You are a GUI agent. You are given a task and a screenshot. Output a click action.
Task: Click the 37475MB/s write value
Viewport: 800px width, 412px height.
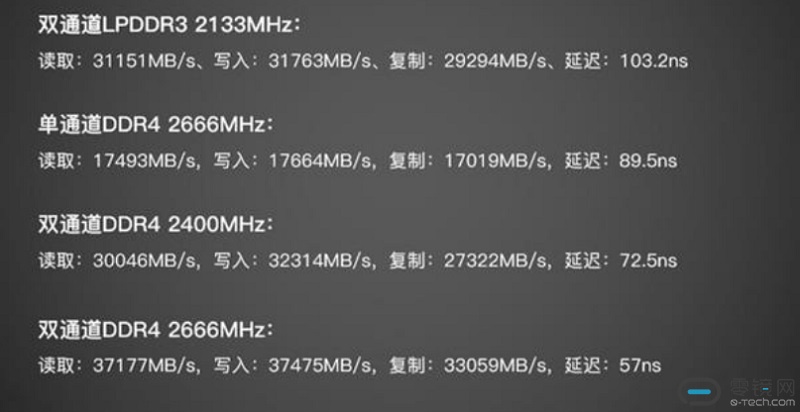(x=320, y=366)
